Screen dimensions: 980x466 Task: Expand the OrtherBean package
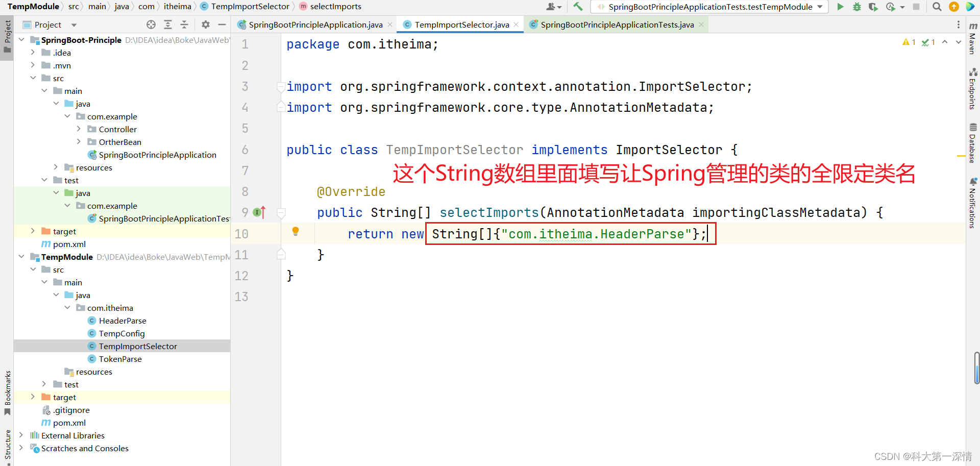(79, 142)
